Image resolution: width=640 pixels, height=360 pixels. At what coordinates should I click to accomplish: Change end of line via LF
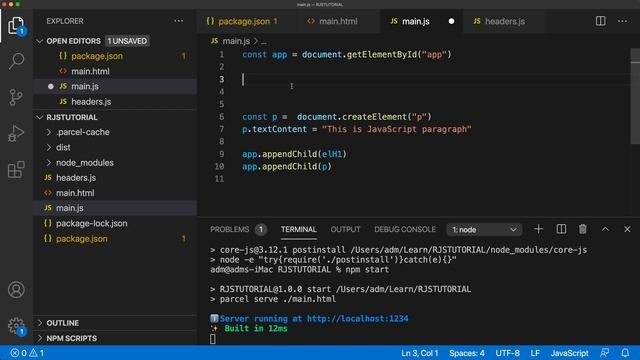tap(535, 353)
